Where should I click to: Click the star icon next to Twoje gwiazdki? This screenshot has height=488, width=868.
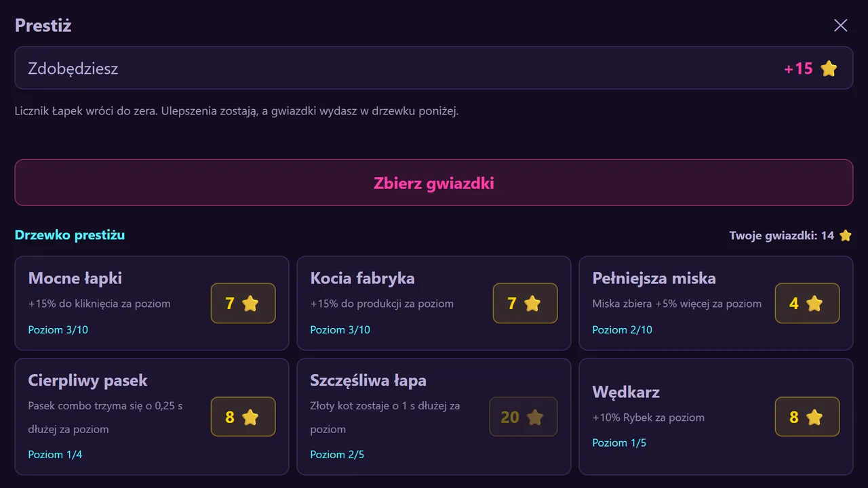pos(846,236)
